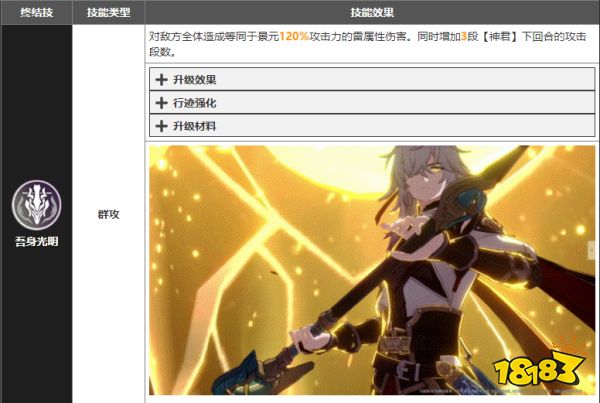Click the orange 120% damage value
This screenshot has width=600, height=403.
tap(294, 36)
